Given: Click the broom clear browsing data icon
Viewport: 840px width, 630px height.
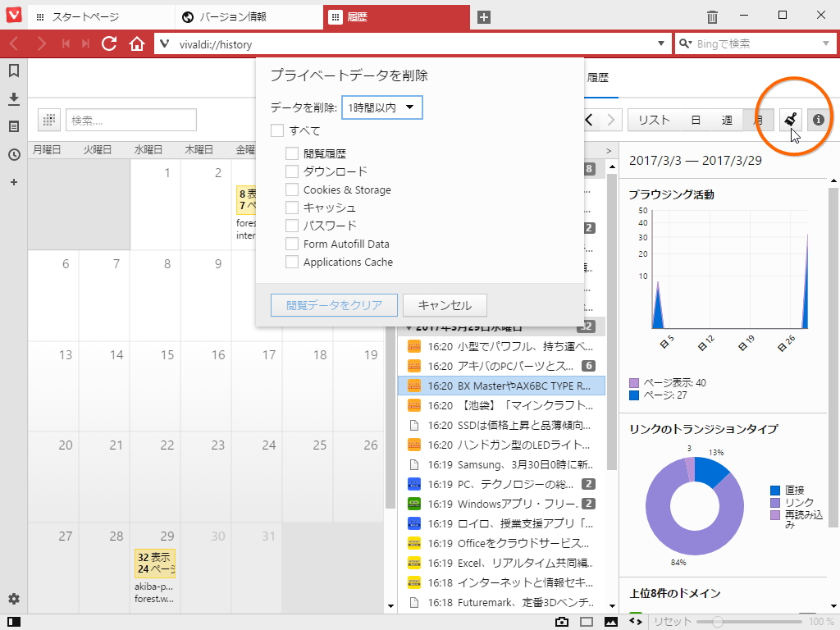Looking at the screenshot, I should tap(790, 120).
